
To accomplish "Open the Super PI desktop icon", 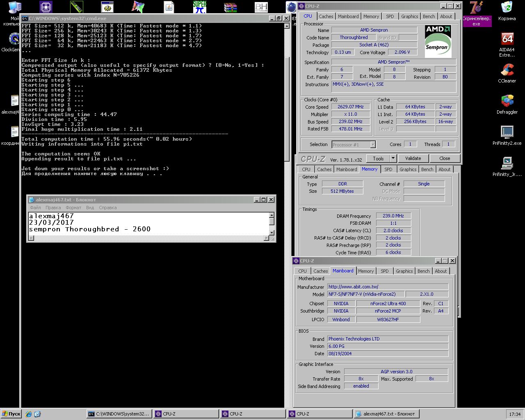I will pos(200,7).
